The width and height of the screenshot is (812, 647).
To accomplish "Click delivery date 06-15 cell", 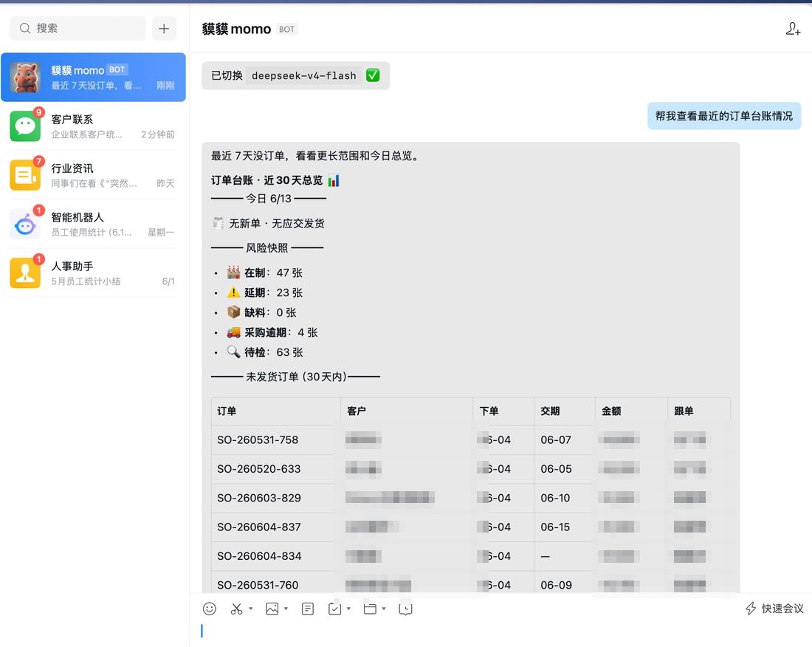I will (x=555, y=527).
